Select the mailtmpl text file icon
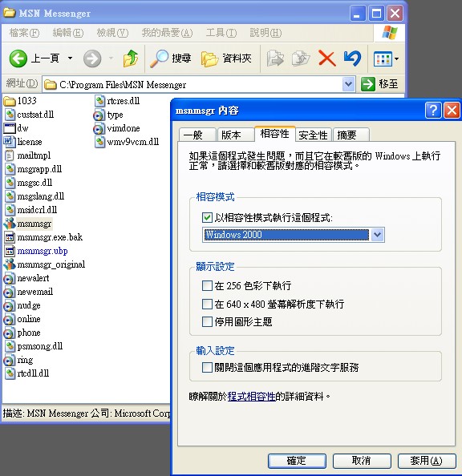 [x=10, y=155]
